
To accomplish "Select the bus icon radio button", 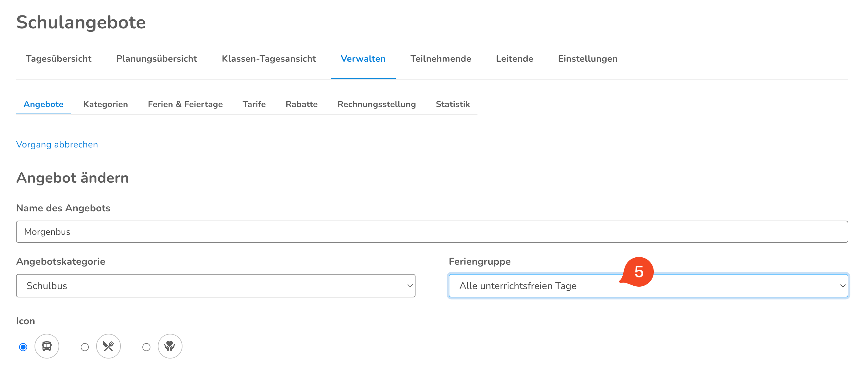I will click(x=23, y=347).
